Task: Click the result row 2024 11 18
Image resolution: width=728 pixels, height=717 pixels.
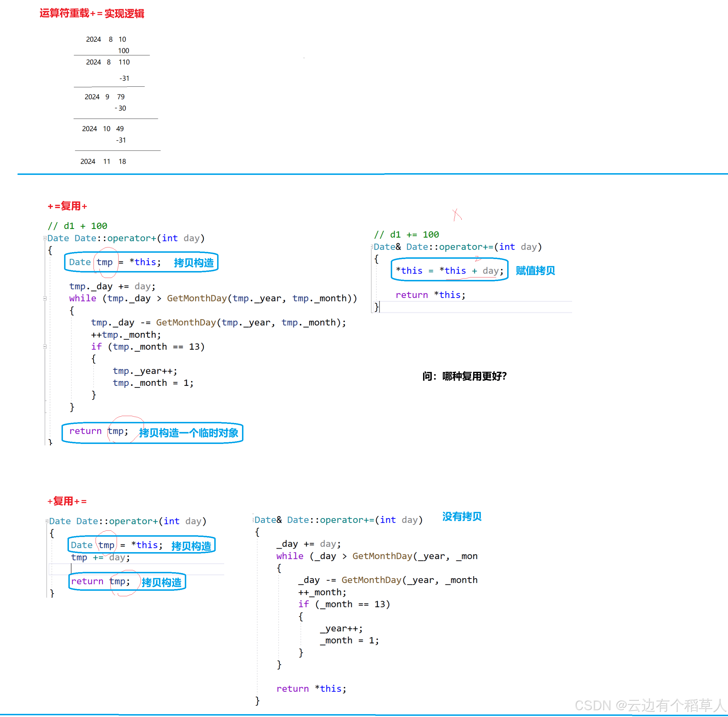Action: point(103,161)
